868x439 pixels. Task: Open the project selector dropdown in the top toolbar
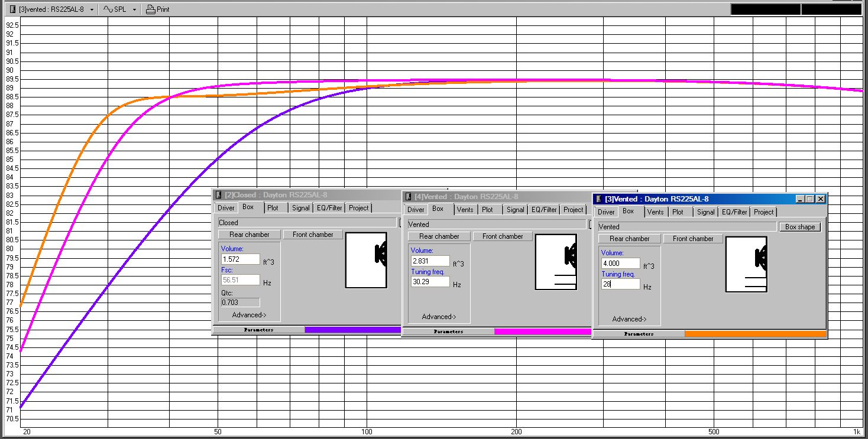click(x=92, y=9)
